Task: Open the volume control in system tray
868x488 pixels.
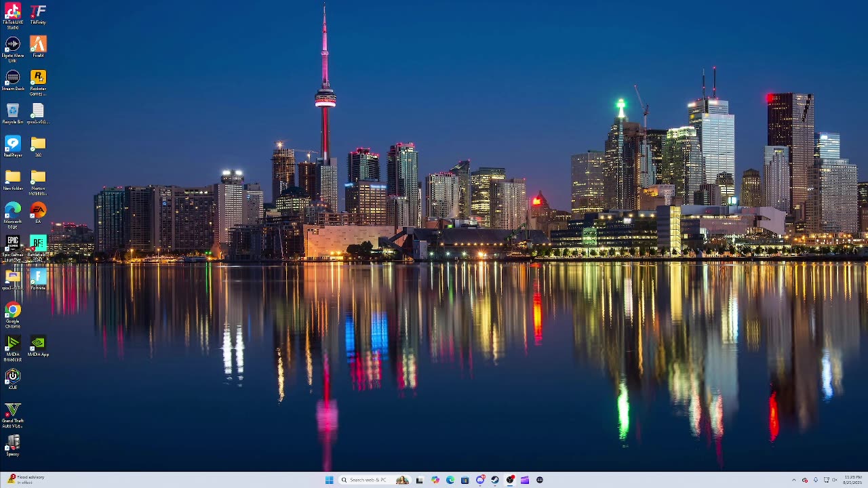Action: (x=835, y=480)
